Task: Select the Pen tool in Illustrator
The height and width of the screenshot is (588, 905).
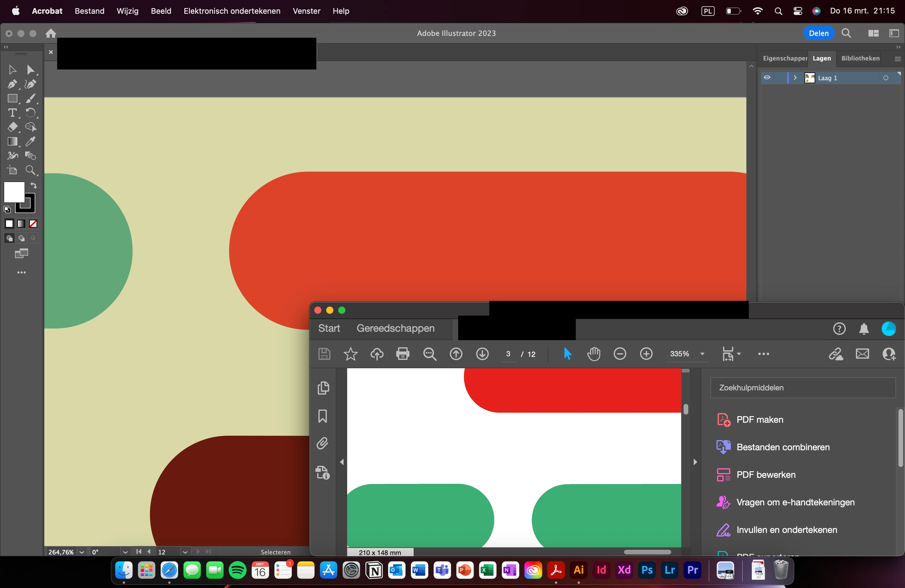Action: (12, 84)
